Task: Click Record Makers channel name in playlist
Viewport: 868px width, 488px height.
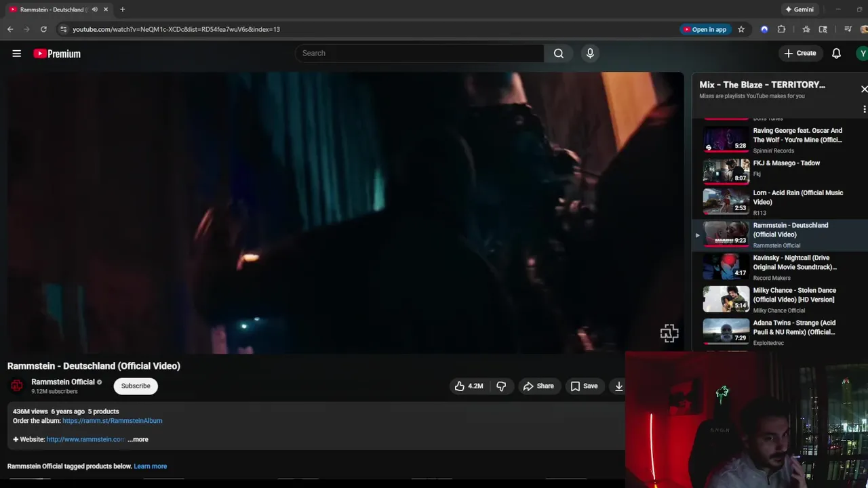Action: [x=772, y=278]
